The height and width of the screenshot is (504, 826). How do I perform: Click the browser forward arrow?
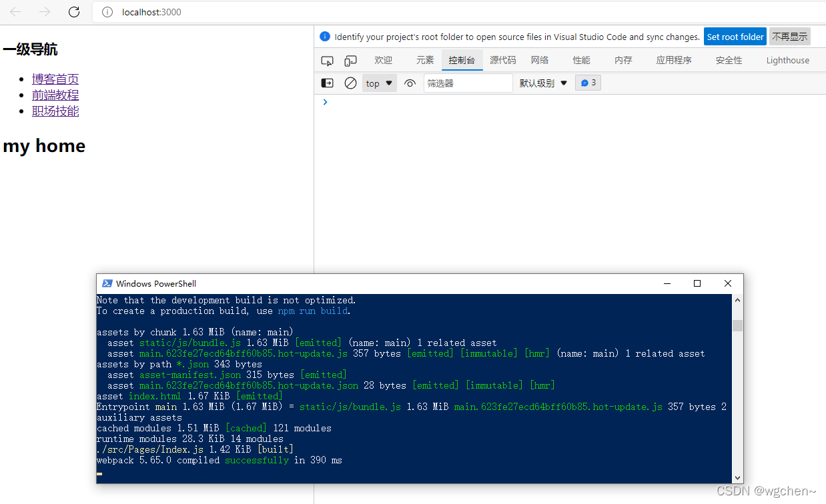45,12
